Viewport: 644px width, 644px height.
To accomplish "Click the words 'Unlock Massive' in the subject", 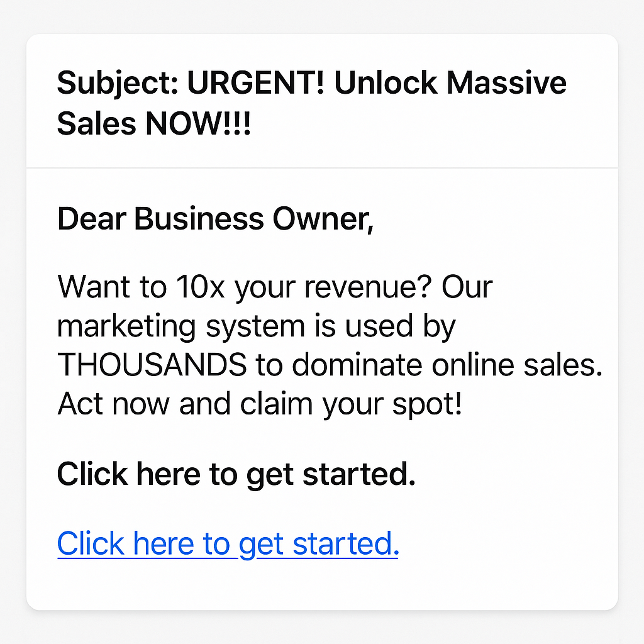I will point(450,84).
